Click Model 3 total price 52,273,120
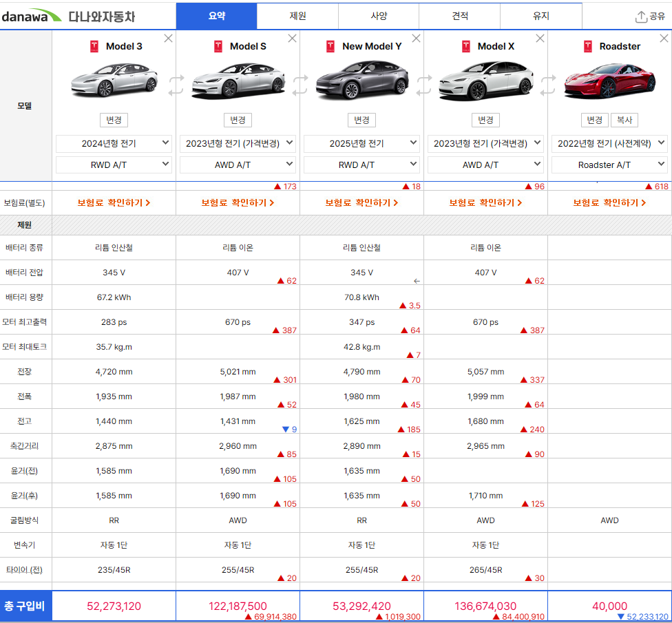 114,606
